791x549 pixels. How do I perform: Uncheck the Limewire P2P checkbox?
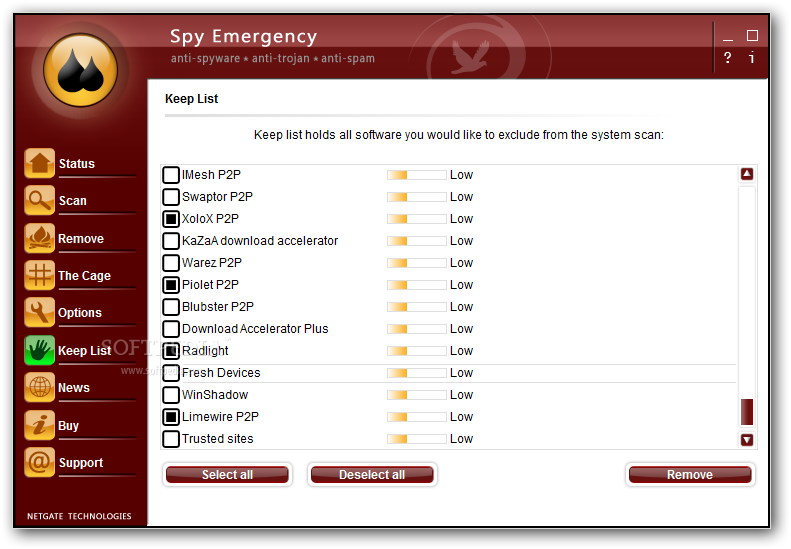(171, 417)
